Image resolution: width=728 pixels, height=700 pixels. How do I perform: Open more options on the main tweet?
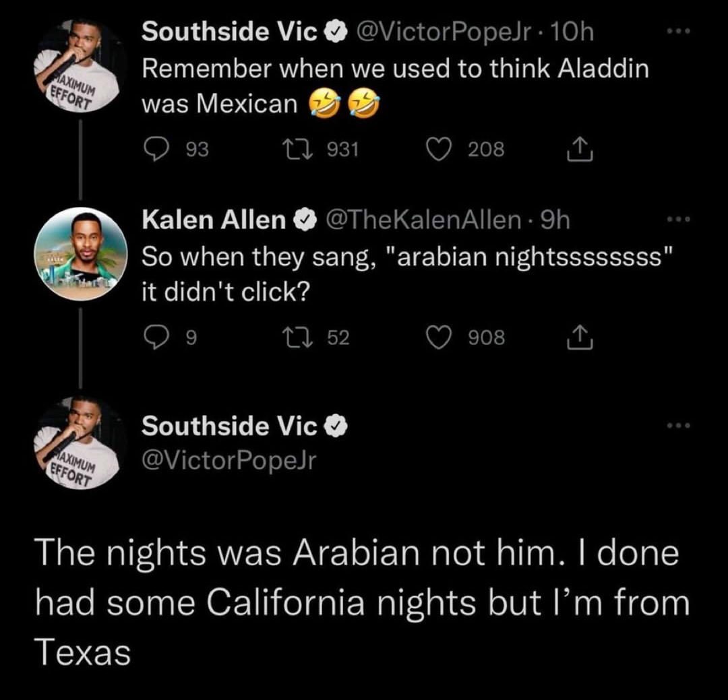pos(680,426)
